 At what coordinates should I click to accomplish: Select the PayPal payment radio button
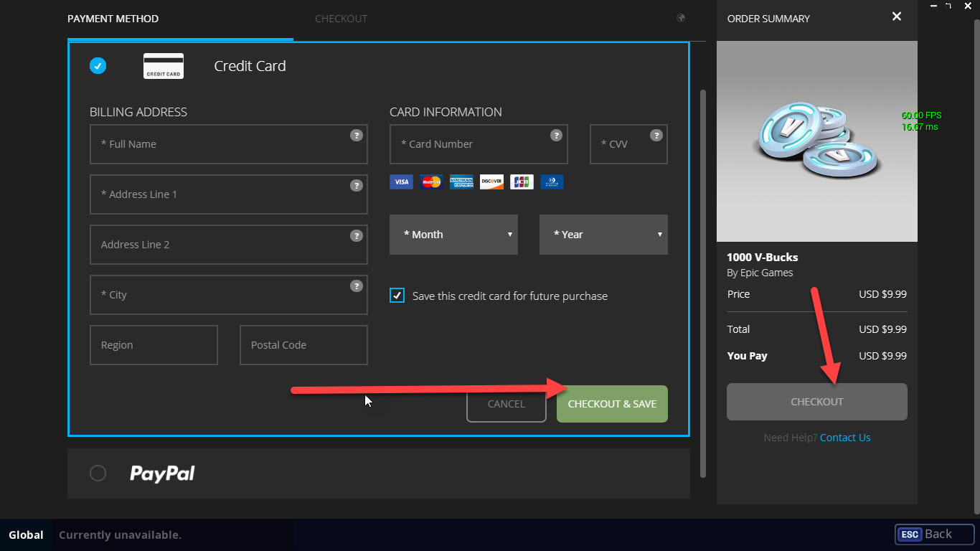point(98,474)
